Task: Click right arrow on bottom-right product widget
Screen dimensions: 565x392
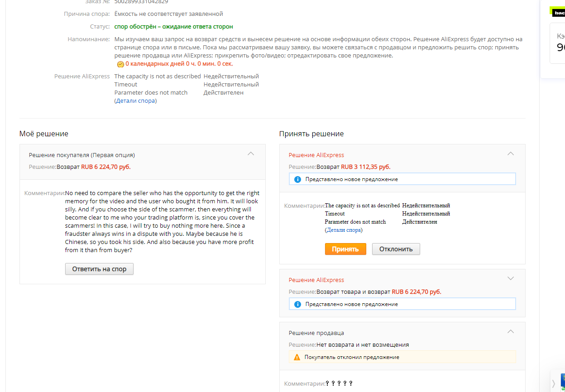Action: 553,384
